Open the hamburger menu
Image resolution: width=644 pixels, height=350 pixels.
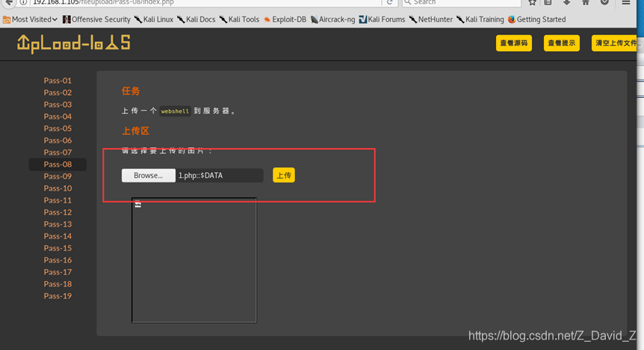[x=626, y=2]
